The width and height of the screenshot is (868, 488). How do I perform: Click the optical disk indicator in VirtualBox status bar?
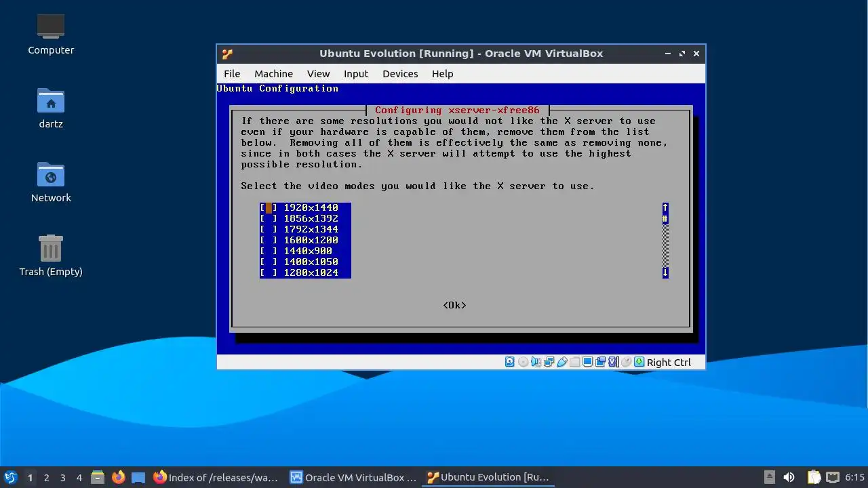(x=524, y=362)
